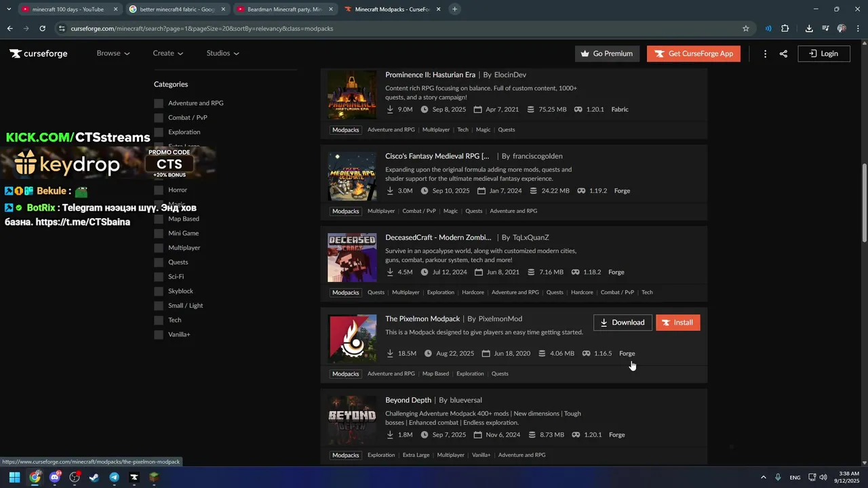Check the Quests category
This screenshot has height=488, width=868.
159,262
